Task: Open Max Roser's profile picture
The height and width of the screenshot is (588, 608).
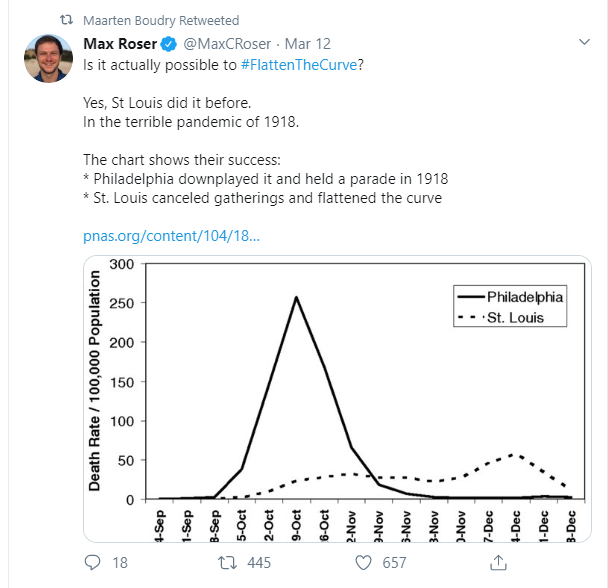Action: (x=48, y=60)
